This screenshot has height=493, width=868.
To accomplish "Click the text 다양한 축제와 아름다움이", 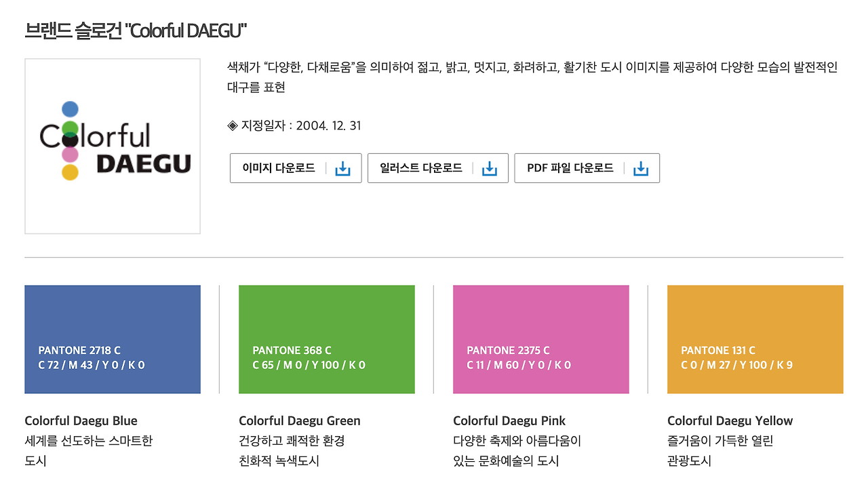I will tap(517, 441).
